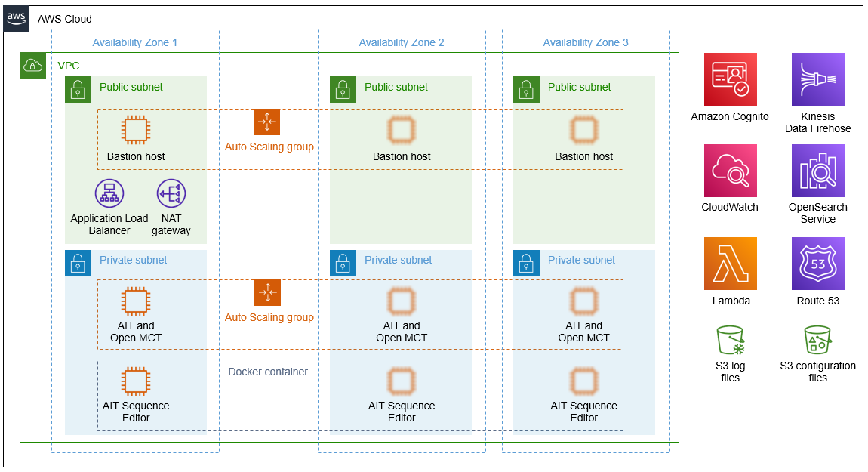Click the 'OpenSearch Service' caption
Screen dimensions: 868x472
click(x=817, y=213)
